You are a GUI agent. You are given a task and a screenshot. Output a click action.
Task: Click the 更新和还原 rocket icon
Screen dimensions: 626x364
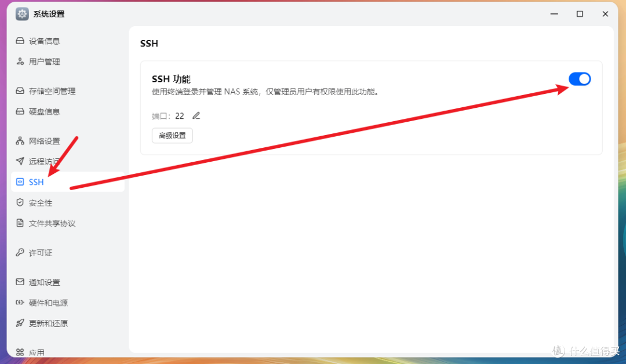pos(20,323)
